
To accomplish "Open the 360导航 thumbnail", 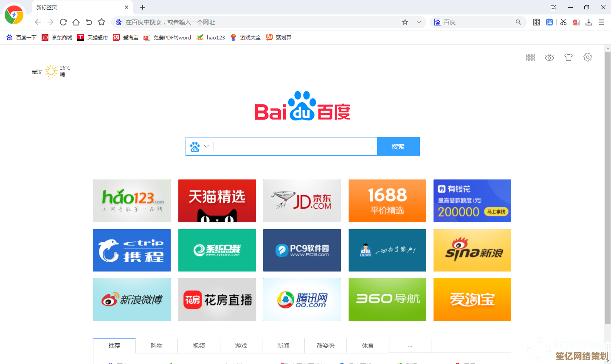I will (x=387, y=300).
